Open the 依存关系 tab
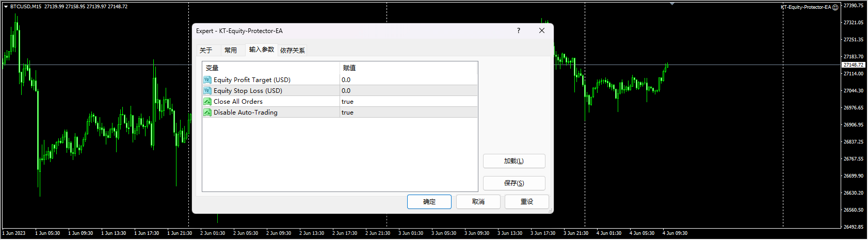The height and width of the screenshot is (240, 868). tap(293, 50)
